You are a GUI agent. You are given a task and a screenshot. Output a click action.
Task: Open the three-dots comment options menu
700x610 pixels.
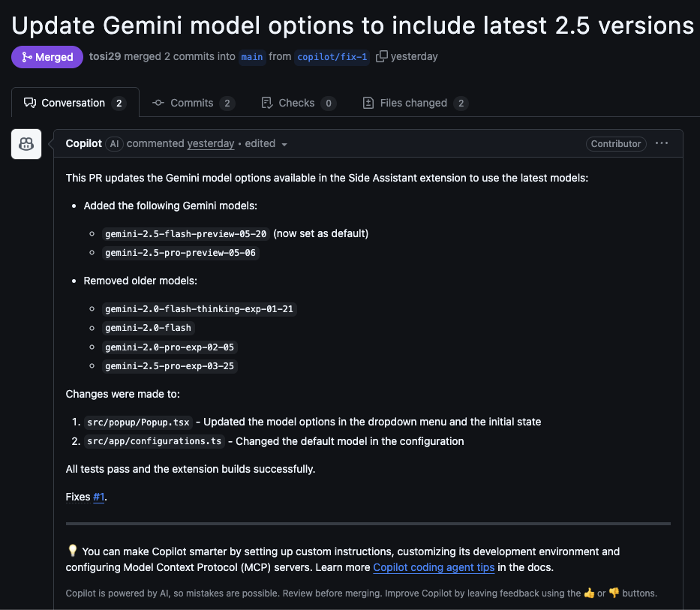(662, 143)
